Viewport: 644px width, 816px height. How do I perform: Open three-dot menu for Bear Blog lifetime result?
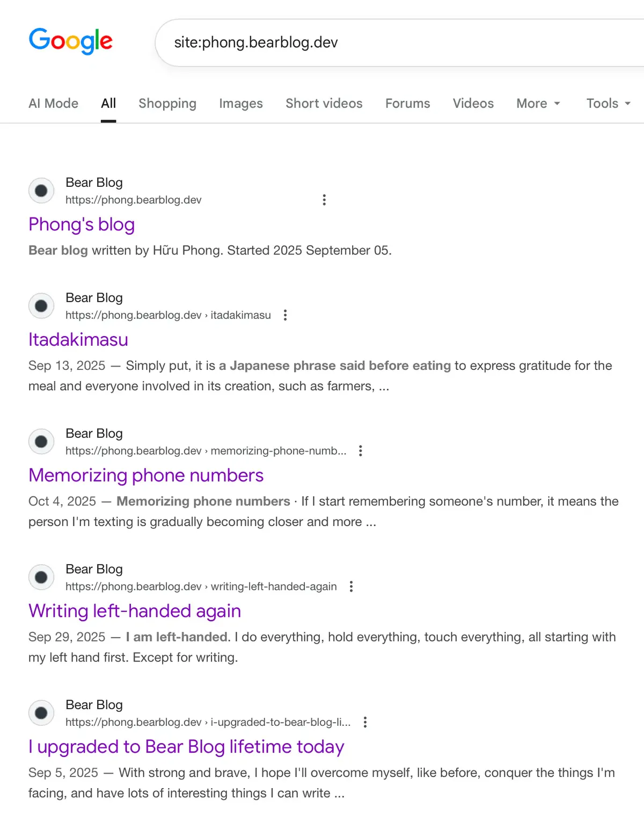(x=365, y=722)
